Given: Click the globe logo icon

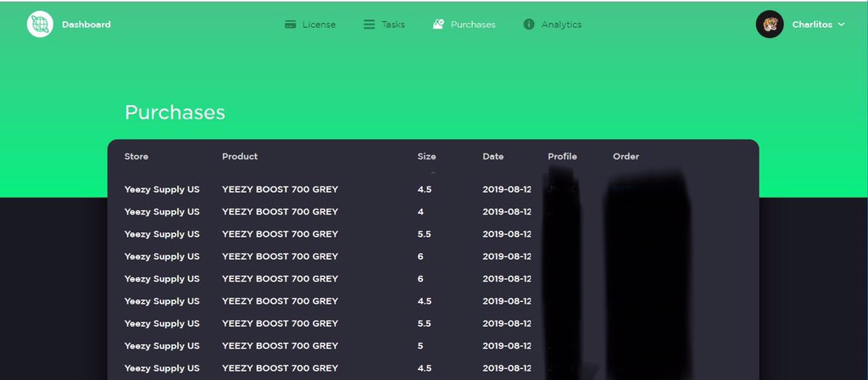Looking at the screenshot, I should [x=40, y=25].
